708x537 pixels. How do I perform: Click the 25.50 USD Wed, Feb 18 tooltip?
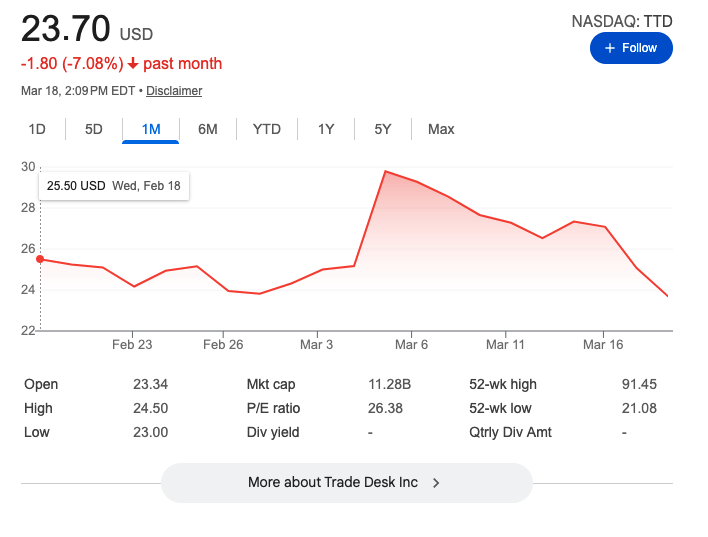(114, 186)
